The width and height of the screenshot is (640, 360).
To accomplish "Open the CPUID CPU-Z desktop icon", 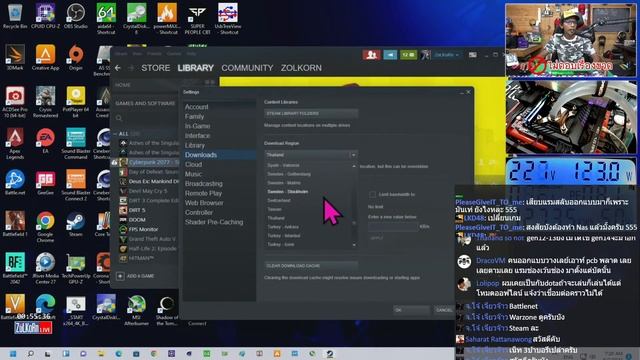I will [45, 16].
